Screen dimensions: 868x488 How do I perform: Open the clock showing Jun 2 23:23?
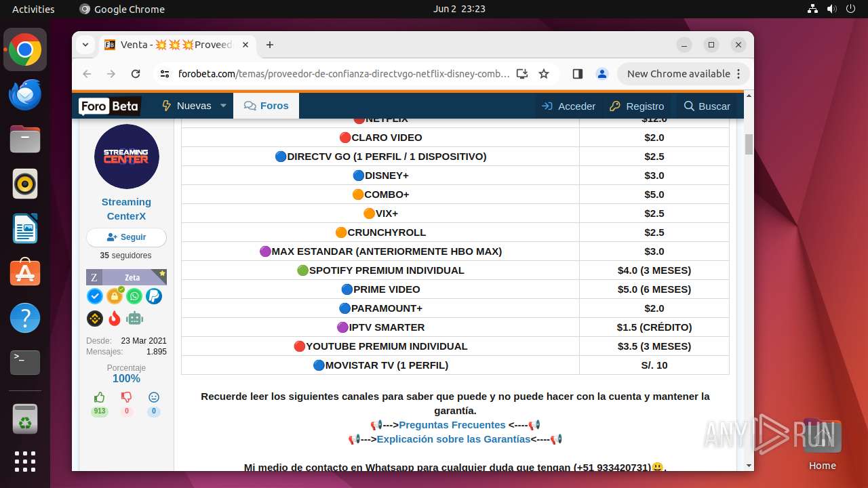tap(458, 9)
